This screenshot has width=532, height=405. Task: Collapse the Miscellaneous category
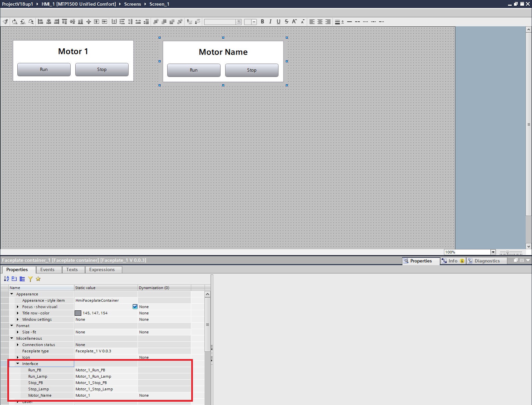12,338
